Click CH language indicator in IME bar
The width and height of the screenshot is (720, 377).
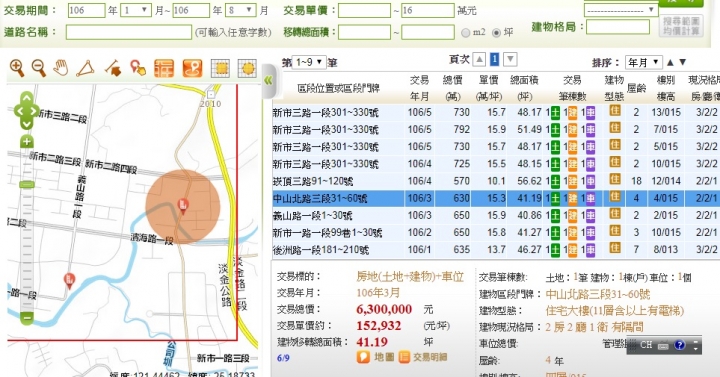coord(646,345)
